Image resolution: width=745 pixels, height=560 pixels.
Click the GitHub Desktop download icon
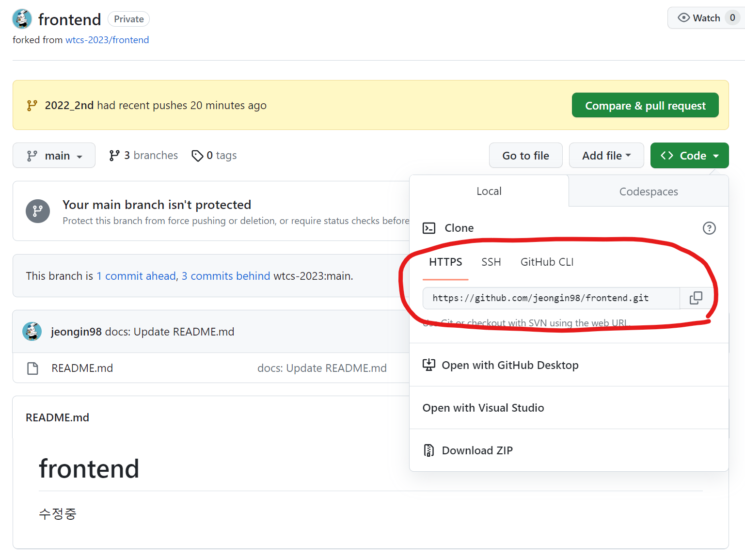(429, 365)
